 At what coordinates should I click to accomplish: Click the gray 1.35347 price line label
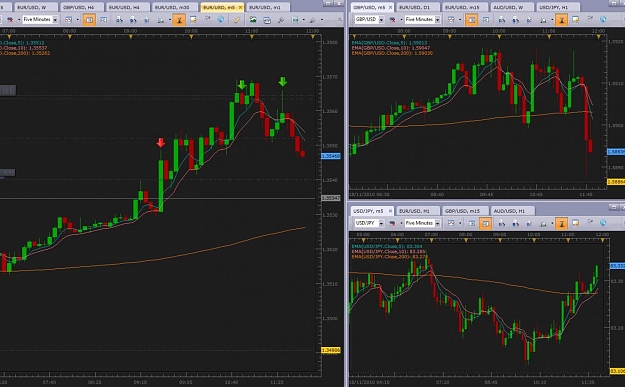point(331,198)
